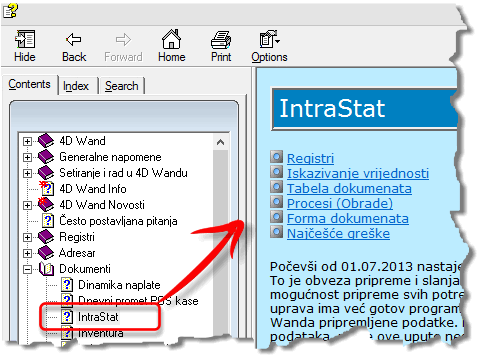Click the Print icon

[221, 40]
